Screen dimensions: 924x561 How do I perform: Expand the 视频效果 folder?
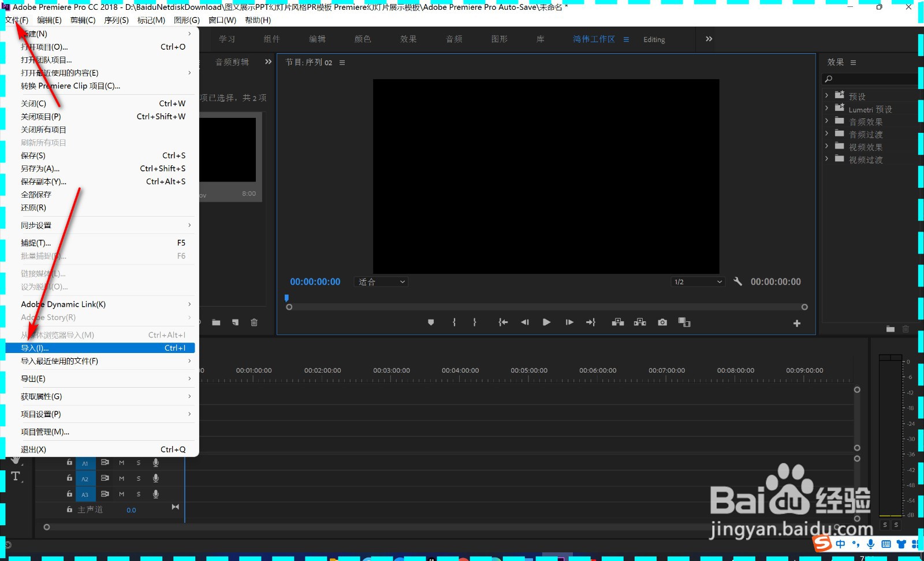point(827,146)
